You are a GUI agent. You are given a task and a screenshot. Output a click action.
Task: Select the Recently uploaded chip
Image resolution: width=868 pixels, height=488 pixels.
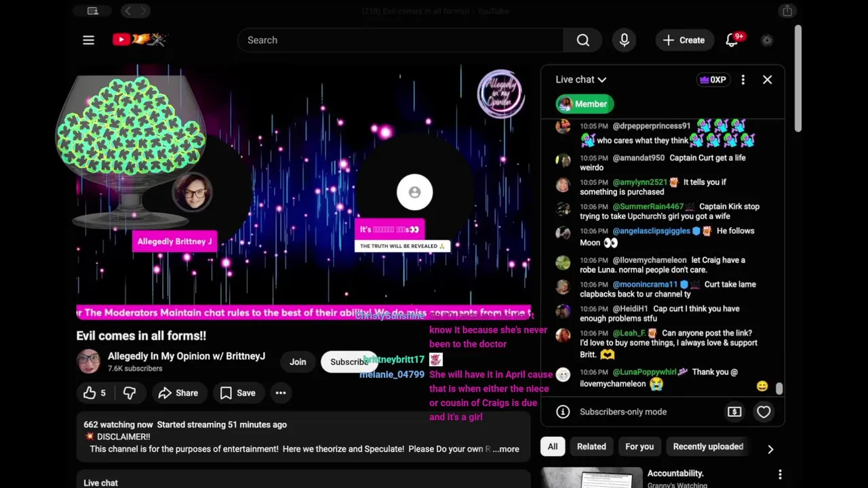(x=708, y=447)
